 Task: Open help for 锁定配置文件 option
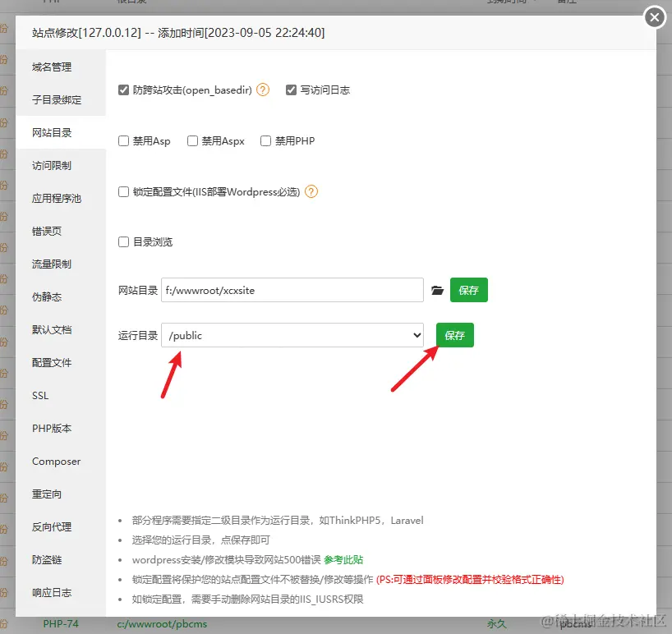[x=311, y=192]
